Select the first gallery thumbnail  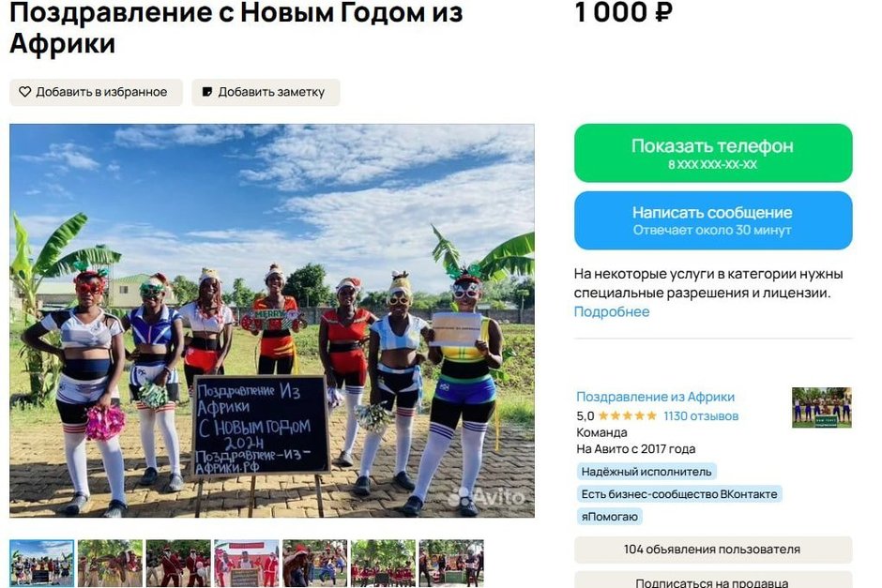coord(41,564)
